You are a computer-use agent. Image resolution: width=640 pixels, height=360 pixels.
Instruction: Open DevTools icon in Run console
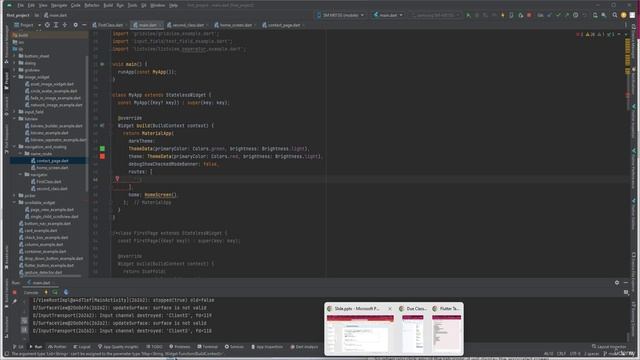coord(66,292)
